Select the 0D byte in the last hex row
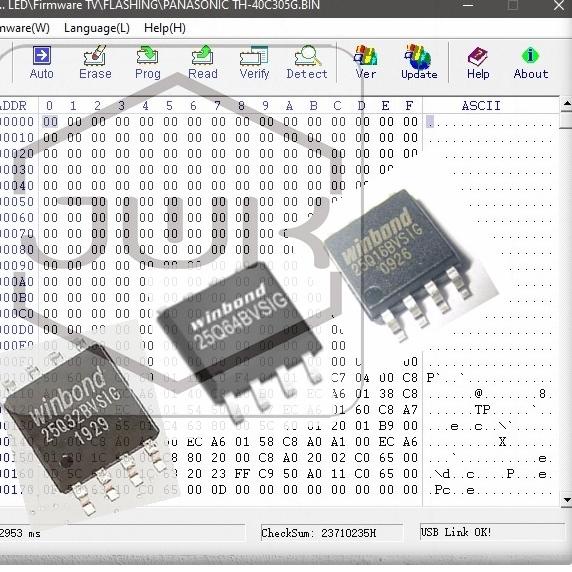This screenshot has height=572, width=572. 218,490
